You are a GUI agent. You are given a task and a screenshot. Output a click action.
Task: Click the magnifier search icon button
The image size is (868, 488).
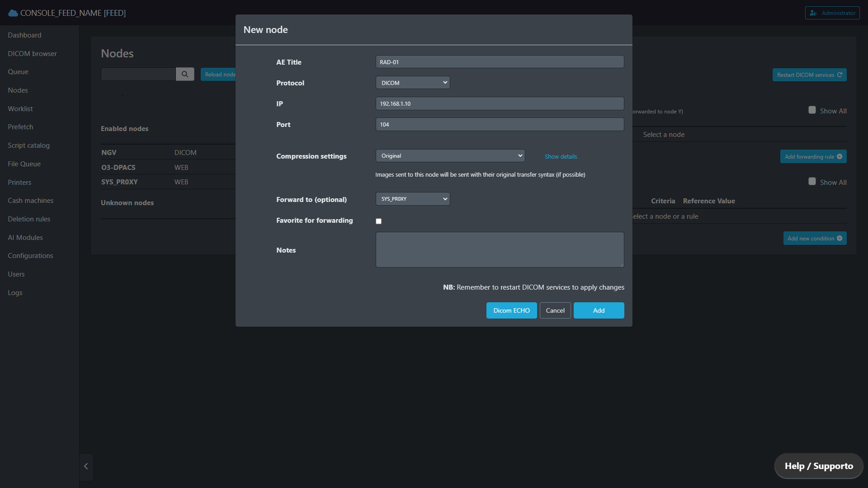185,74
